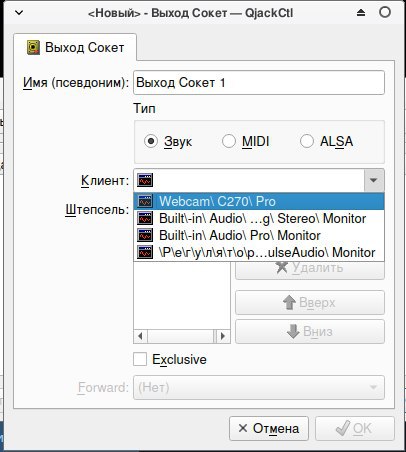Pick the PulseAudio Monitor client entry
The image size is (406, 452).
259,252
